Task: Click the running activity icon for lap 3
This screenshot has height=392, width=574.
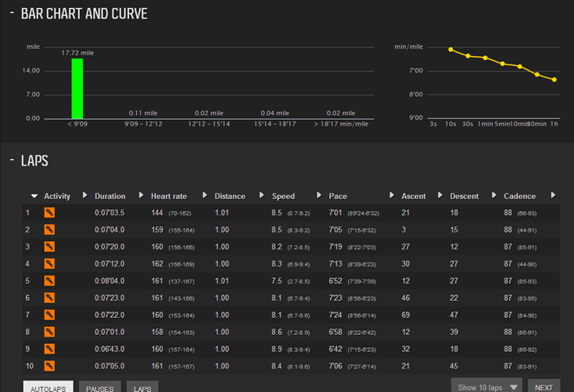Action: click(50, 247)
